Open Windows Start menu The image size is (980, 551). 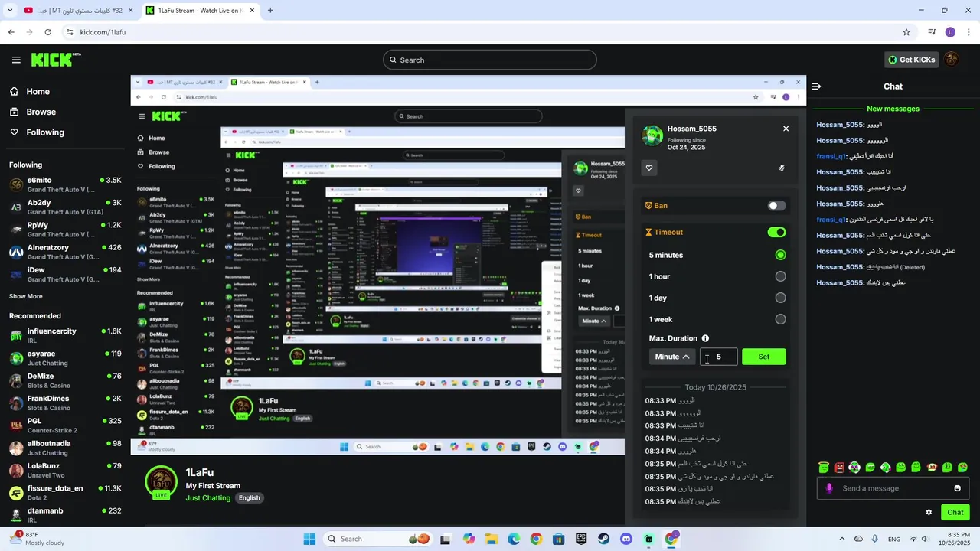pyautogui.click(x=309, y=539)
